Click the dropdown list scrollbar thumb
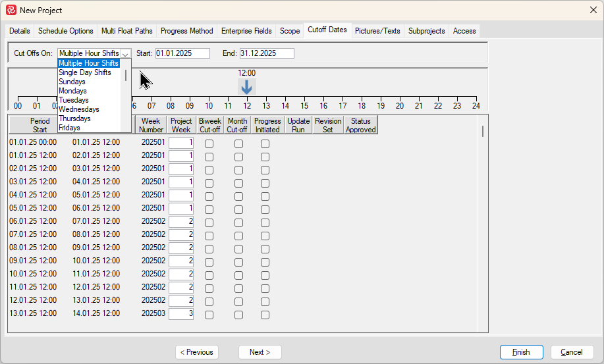Viewport: 604px width, 364px height. tap(126, 75)
